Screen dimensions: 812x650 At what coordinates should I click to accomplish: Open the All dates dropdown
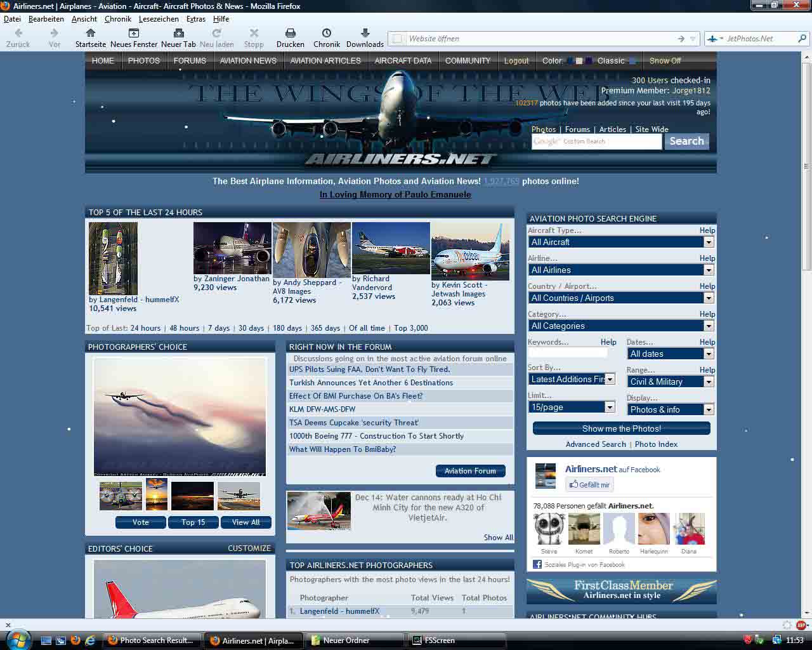click(x=671, y=354)
